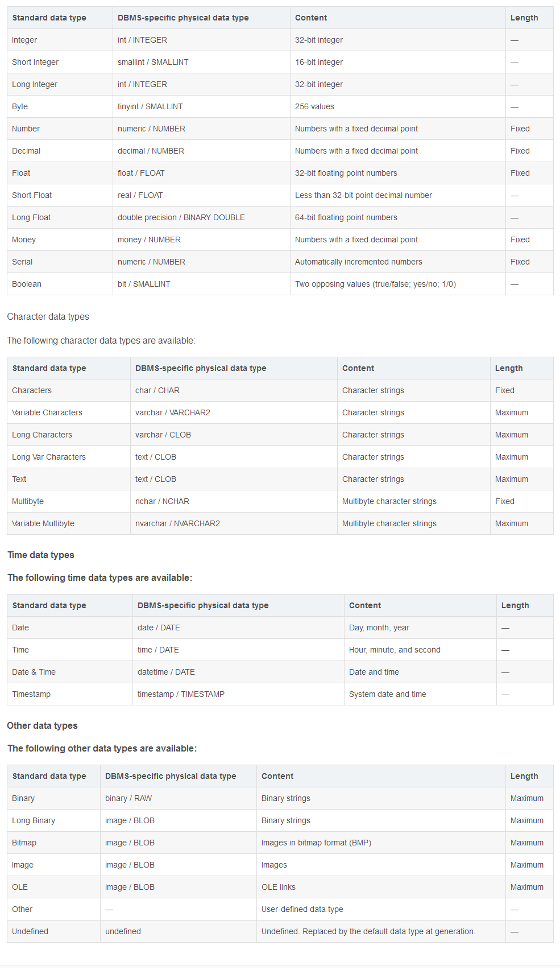This screenshot has width=560, height=970.
Task: Click the 'Other data types' heading
Action: pos(42,725)
